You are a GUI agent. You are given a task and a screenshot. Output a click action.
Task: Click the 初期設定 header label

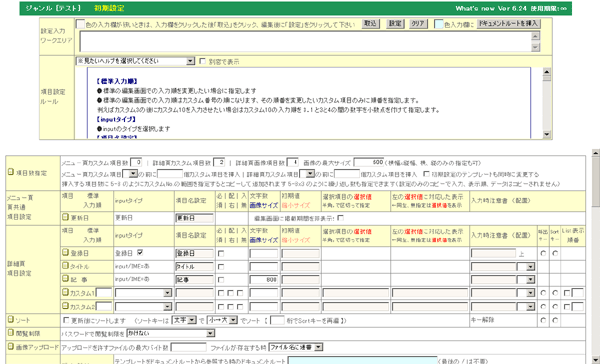(x=109, y=8)
